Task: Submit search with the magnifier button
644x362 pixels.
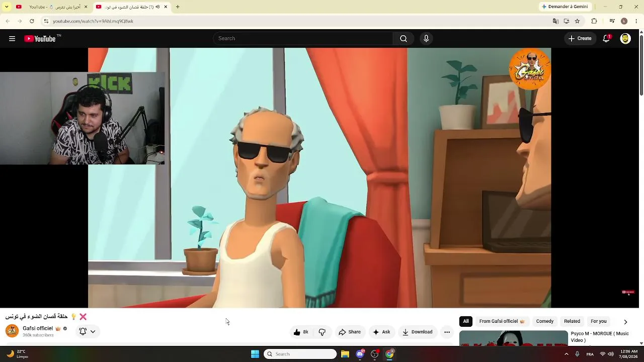Action: (404, 39)
